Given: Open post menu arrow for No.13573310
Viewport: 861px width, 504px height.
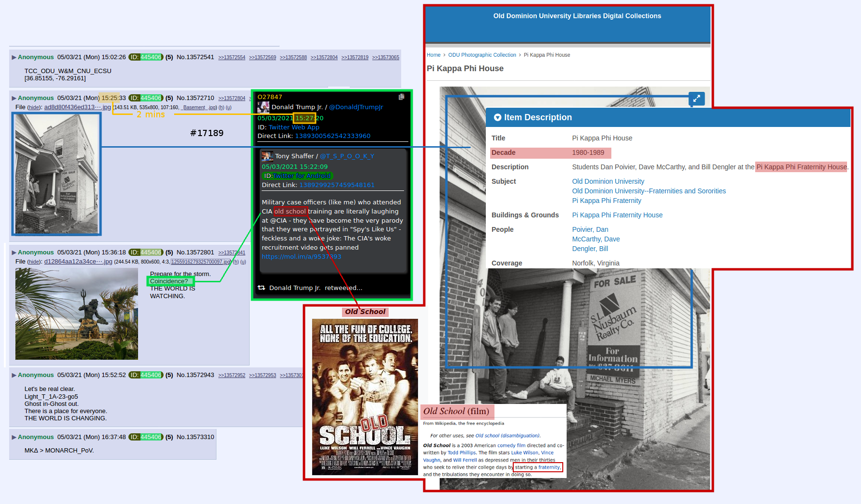Looking at the screenshot, I should pos(14,437).
